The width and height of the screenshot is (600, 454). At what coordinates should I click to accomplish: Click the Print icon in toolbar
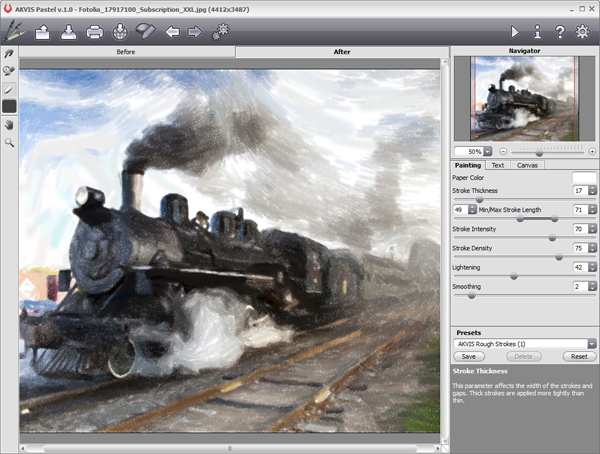tap(94, 32)
